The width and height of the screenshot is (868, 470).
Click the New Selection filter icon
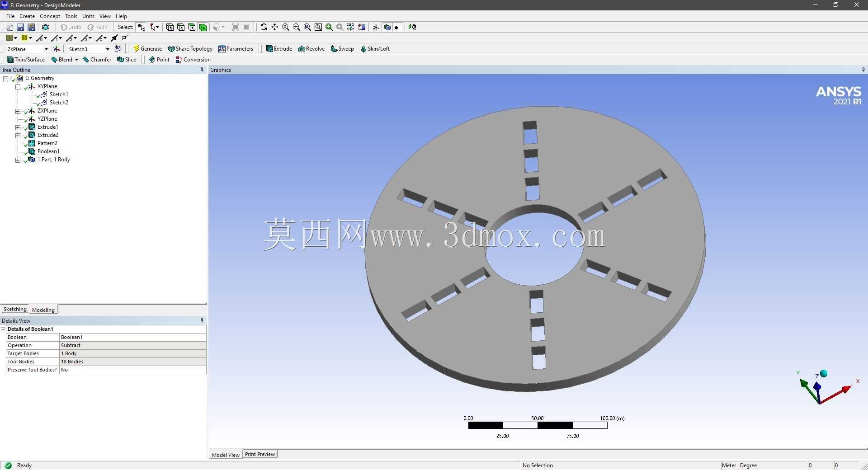pyautogui.click(x=142, y=27)
